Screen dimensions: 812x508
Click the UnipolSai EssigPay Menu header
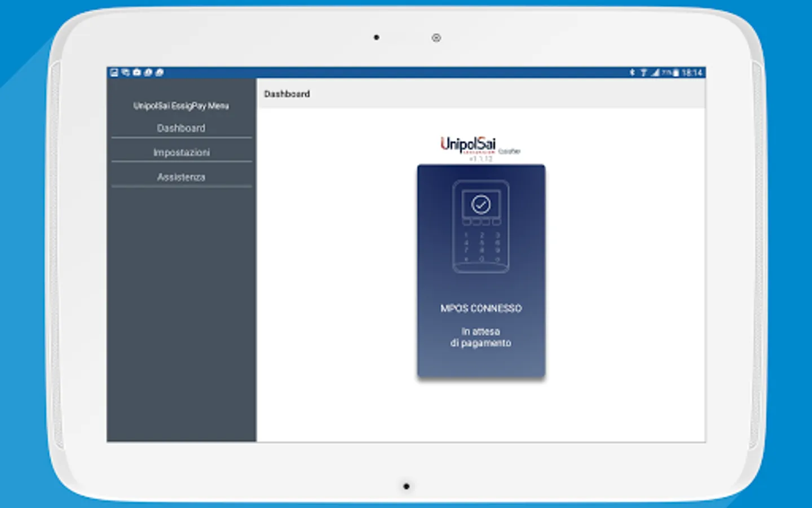click(x=181, y=106)
